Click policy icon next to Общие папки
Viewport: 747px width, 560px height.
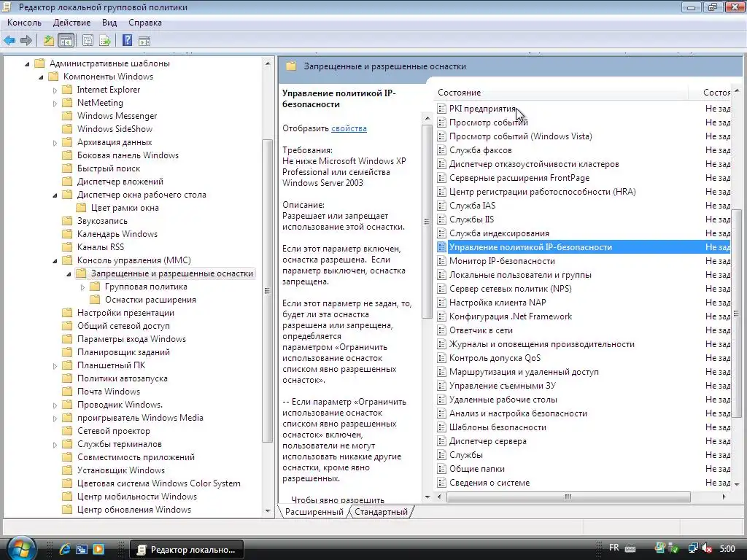[x=441, y=469]
